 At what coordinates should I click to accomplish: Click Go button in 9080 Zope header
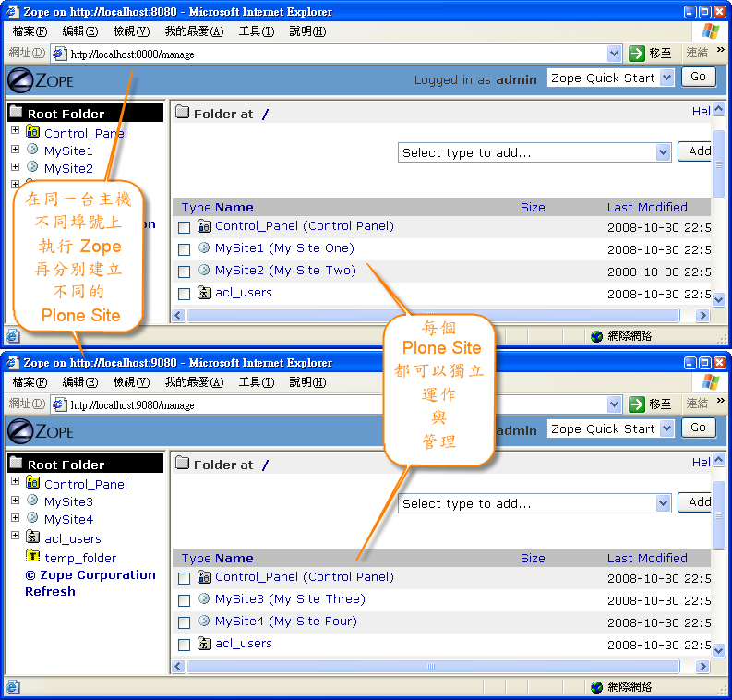click(699, 428)
